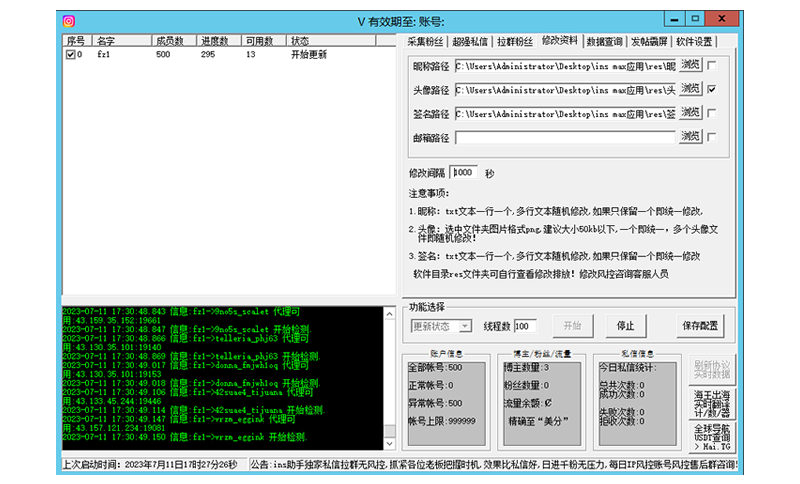800x484 pixels.
Task: Enable the 昵称路径 checkbox
Action: coord(711,65)
